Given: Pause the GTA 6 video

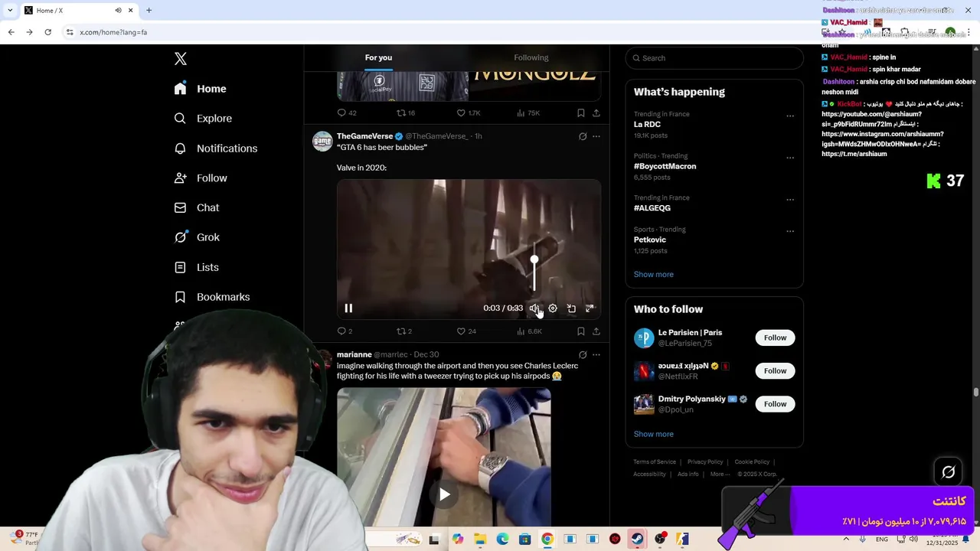Looking at the screenshot, I should (348, 308).
